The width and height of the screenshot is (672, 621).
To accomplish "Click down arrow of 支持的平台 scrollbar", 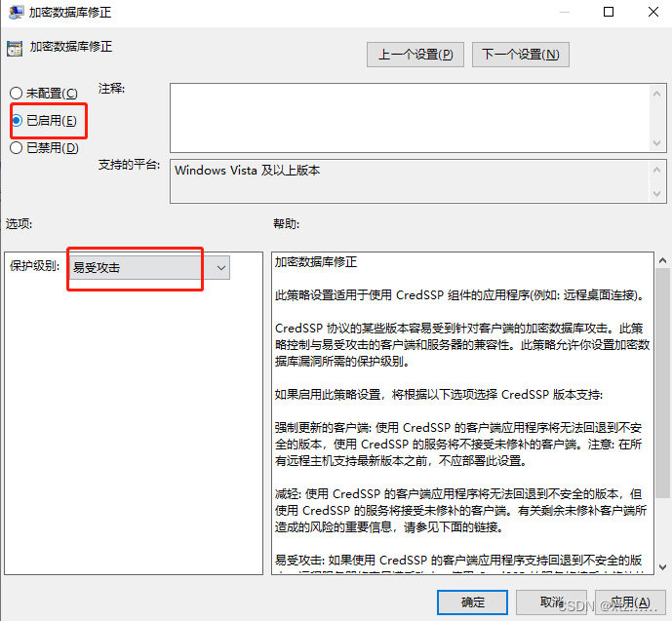I will coord(656,194).
